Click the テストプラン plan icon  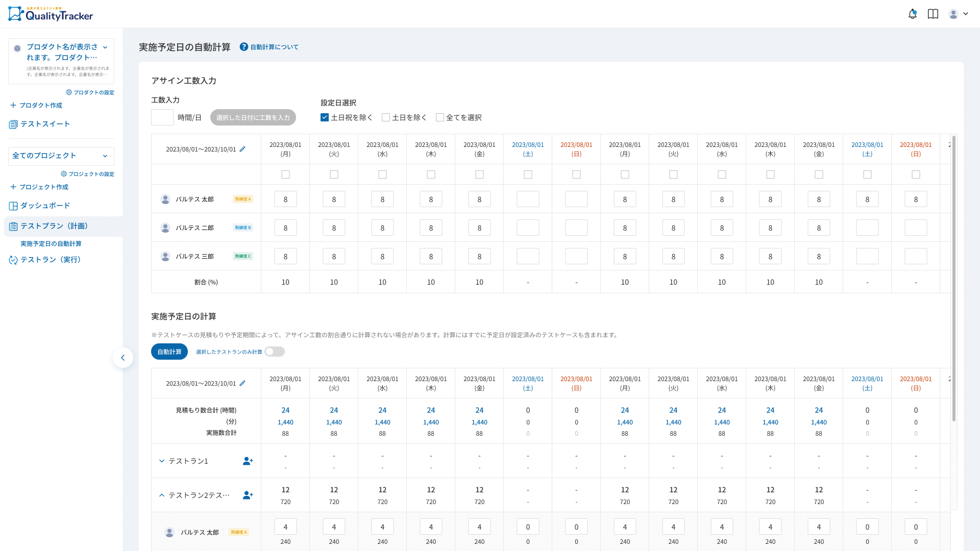[x=13, y=226]
